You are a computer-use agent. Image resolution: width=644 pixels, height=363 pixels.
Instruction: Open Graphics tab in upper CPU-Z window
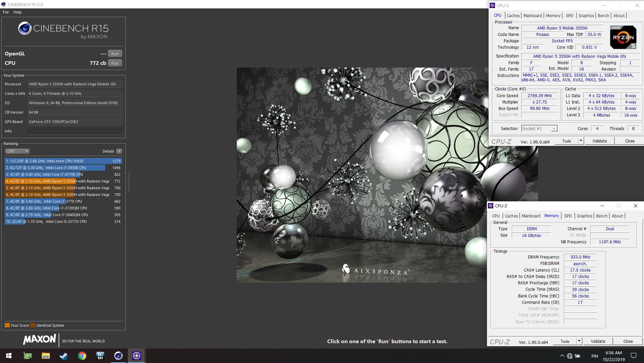coord(586,16)
